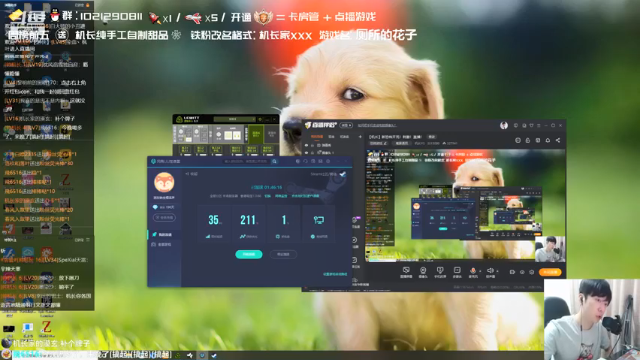Click dark button right of green LEWITT button
Viewport: 640px width, 360px height.
point(271,134)
